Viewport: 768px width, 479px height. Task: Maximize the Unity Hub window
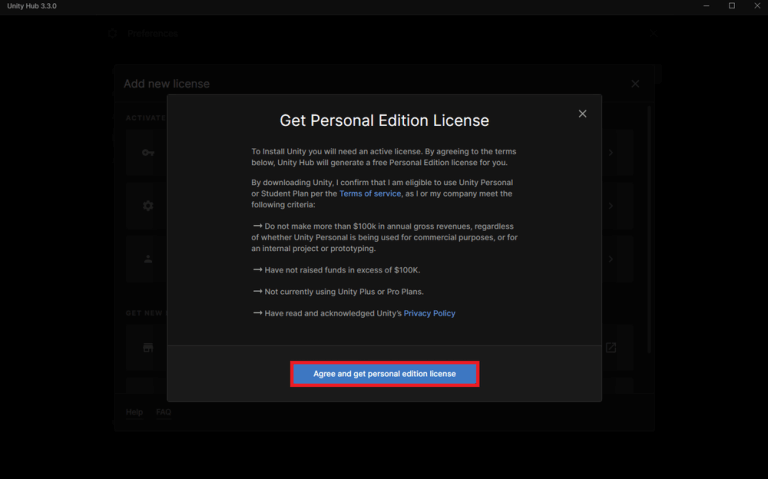point(731,6)
